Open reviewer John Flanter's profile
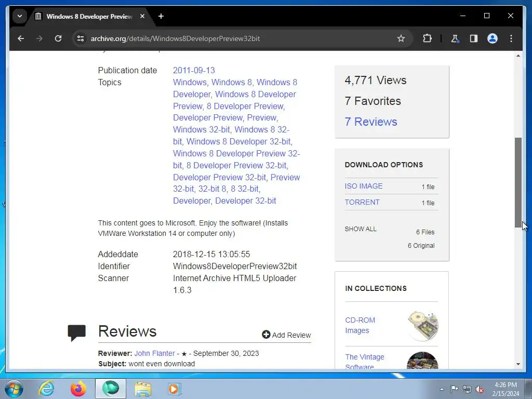The image size is (532, 399). click(x=154, y=353)
